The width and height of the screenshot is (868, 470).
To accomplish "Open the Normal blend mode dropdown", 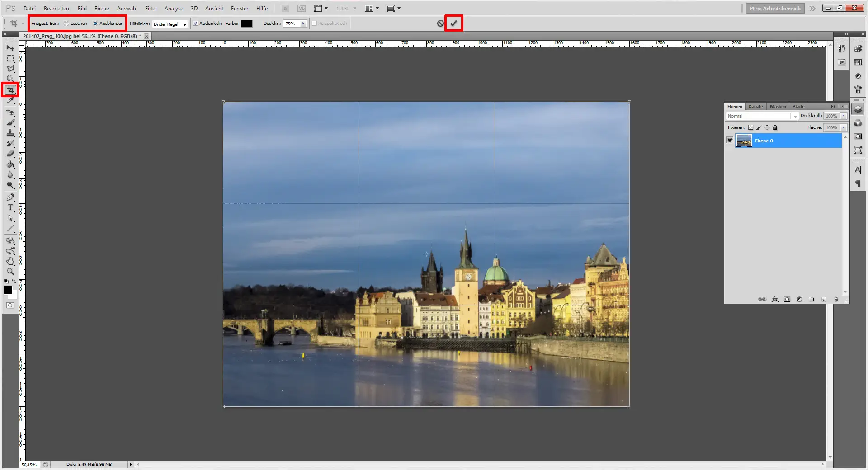I will [795, 116].
